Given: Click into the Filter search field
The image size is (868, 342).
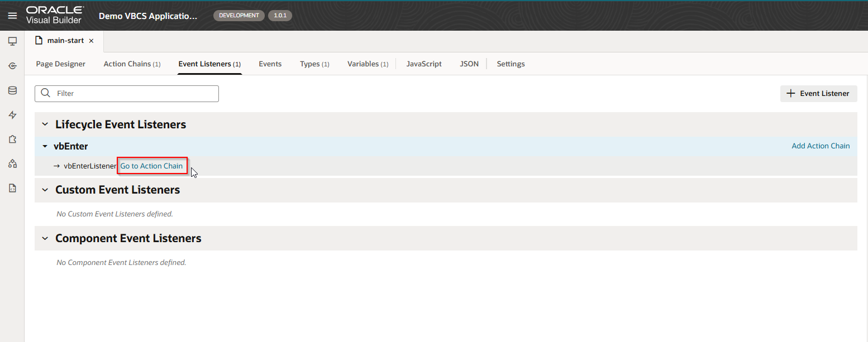Looking at the screenshot, I should [x=134, y=93].
